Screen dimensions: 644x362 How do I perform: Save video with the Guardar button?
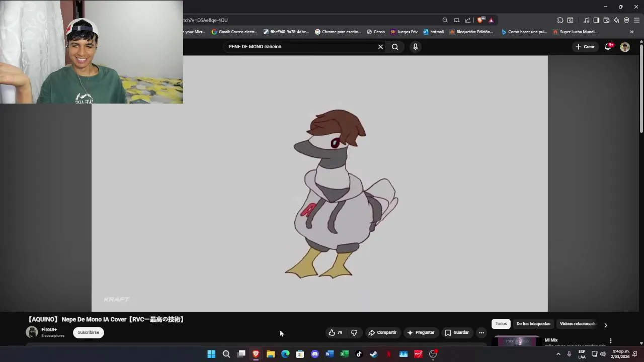point(457,332)
